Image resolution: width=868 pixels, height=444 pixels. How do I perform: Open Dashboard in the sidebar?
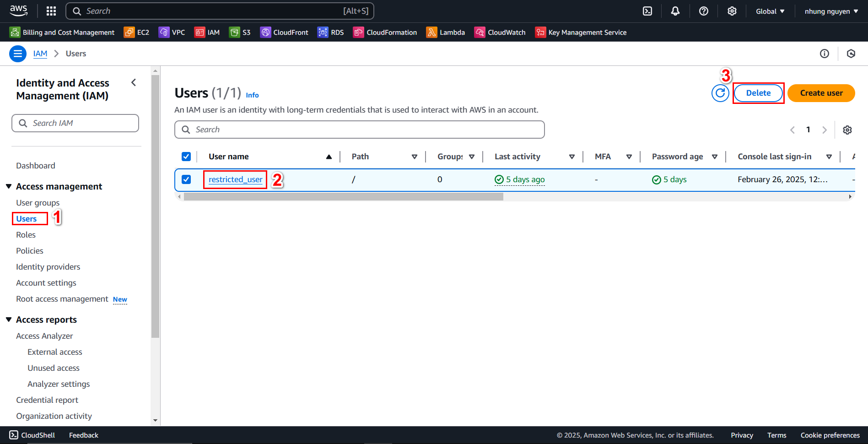pos(36,166)
